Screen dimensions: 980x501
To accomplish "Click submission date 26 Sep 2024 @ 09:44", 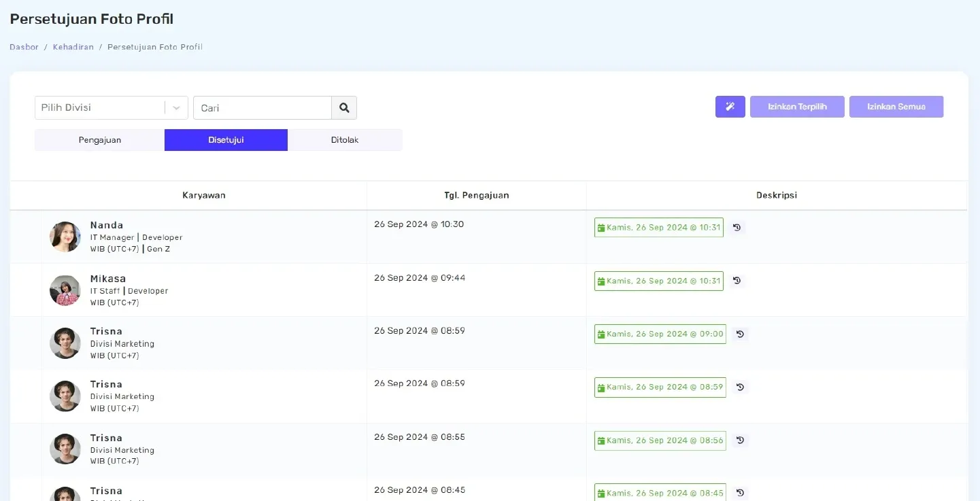I will (x=420, y=277).
